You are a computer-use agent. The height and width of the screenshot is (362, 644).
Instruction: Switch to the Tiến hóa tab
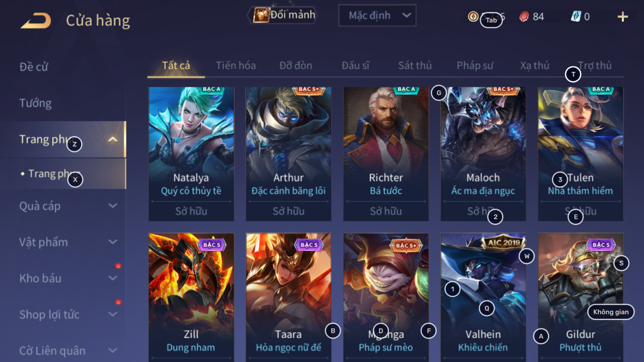point(236,65)
